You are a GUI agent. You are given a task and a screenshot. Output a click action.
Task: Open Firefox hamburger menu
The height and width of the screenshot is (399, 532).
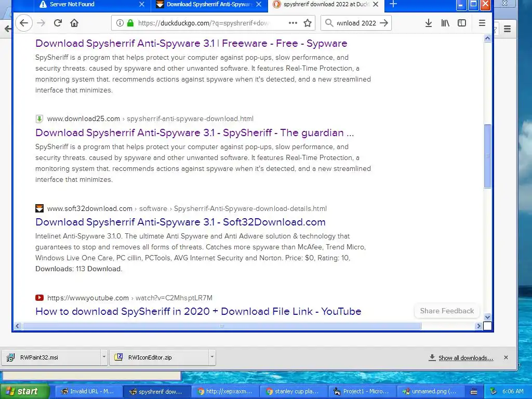click(x=482, y=23)
